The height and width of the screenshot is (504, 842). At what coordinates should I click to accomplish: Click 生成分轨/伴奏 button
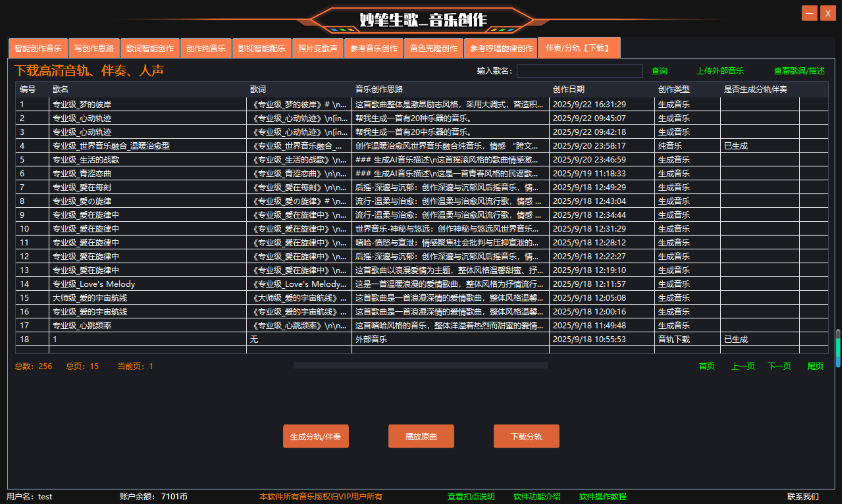pos(315,436)
